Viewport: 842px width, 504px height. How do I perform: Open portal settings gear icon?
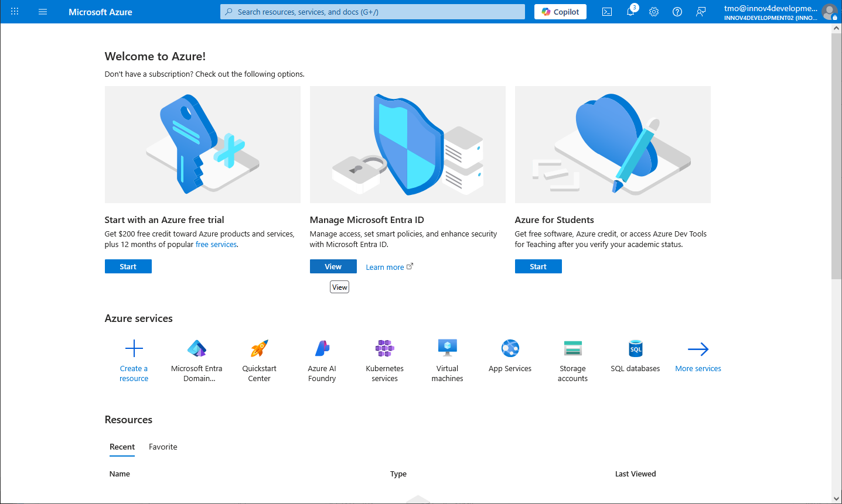(654, 12)
